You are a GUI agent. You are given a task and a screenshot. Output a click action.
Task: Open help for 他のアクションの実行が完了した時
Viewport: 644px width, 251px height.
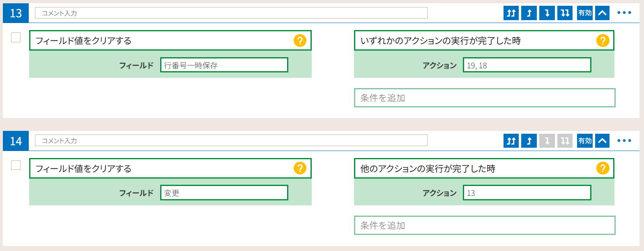tap(603, 168)
